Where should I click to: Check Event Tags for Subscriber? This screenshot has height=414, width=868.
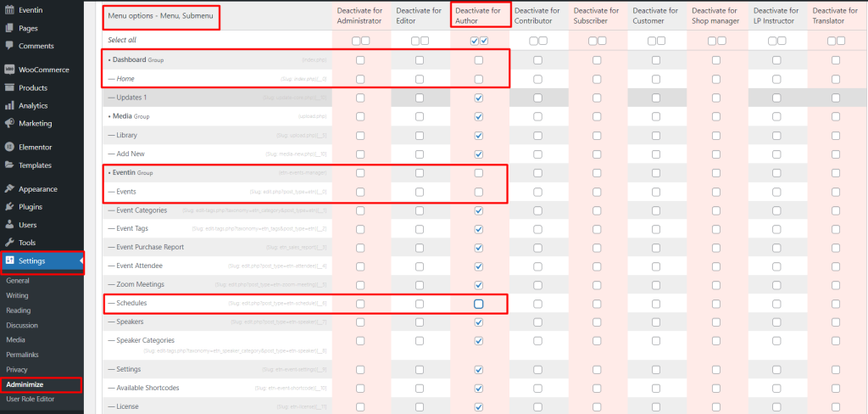[597, 229]
